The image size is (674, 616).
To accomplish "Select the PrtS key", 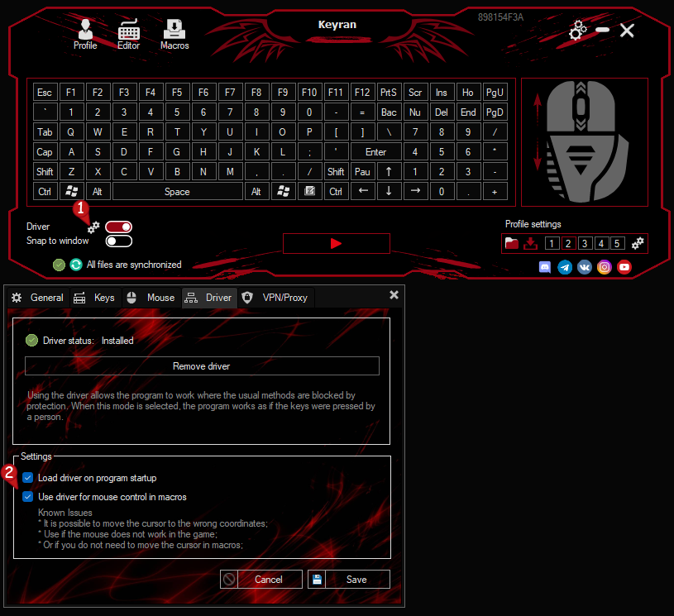I will (x=389, y=93).
